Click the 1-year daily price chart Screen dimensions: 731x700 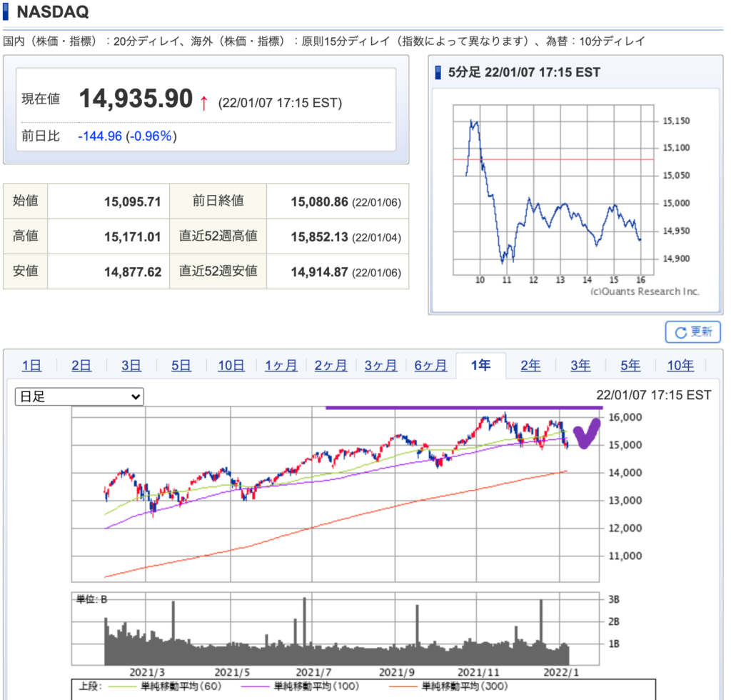point(336,494)
